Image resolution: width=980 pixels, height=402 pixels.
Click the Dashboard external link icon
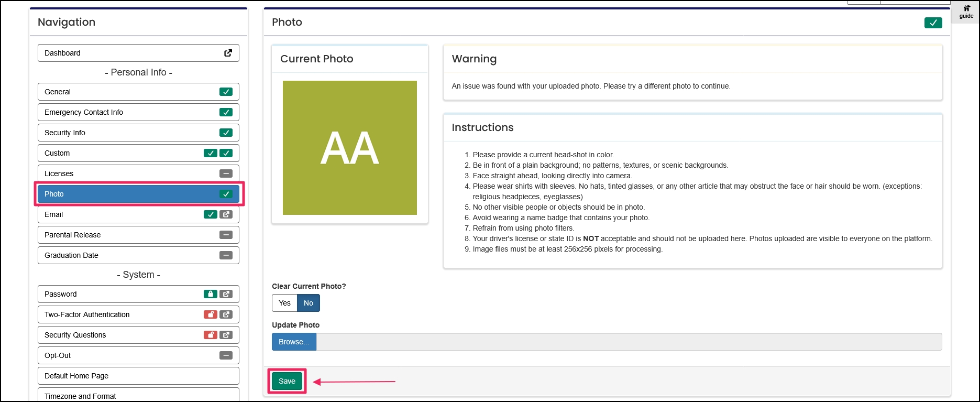(x=228, y=53)
